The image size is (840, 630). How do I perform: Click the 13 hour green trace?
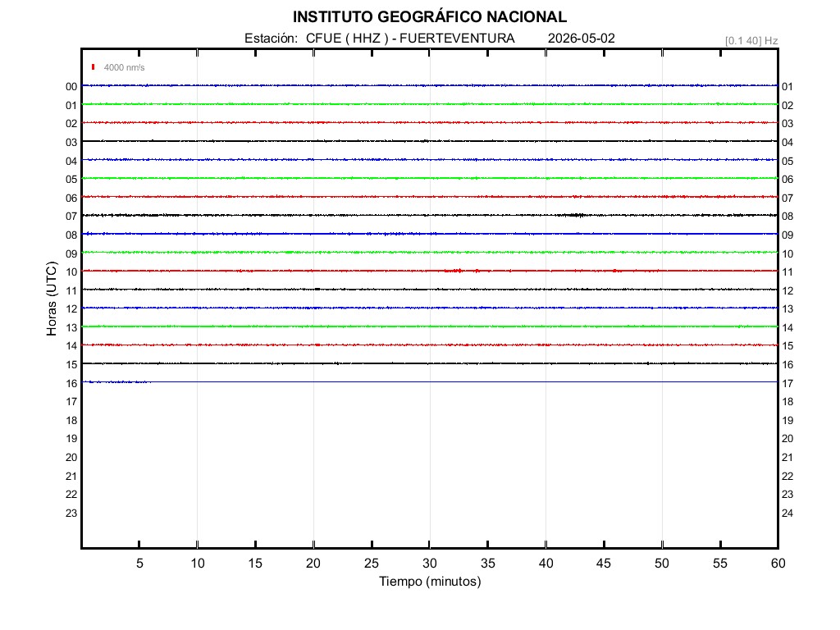[x=430, y=326]
